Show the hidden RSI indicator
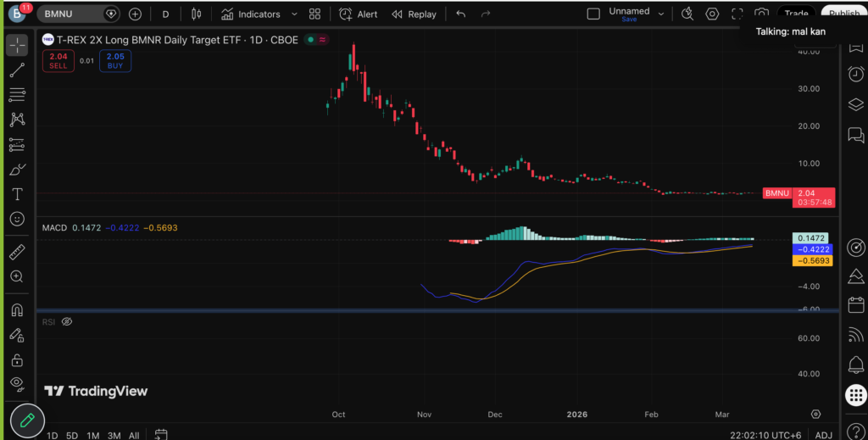This screenshot has width=868, height=440. click(67, 322)
